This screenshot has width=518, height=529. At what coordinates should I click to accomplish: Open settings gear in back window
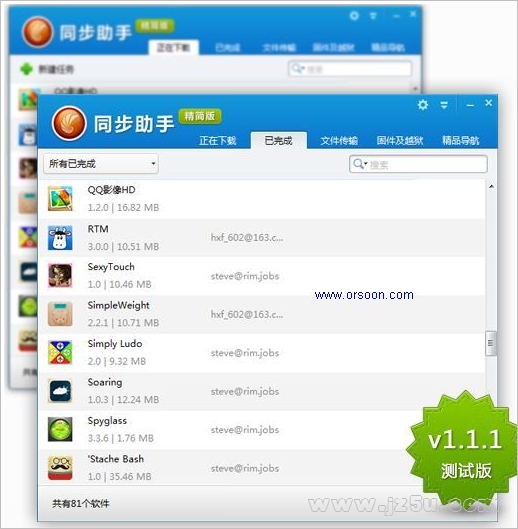pos(354,16)
